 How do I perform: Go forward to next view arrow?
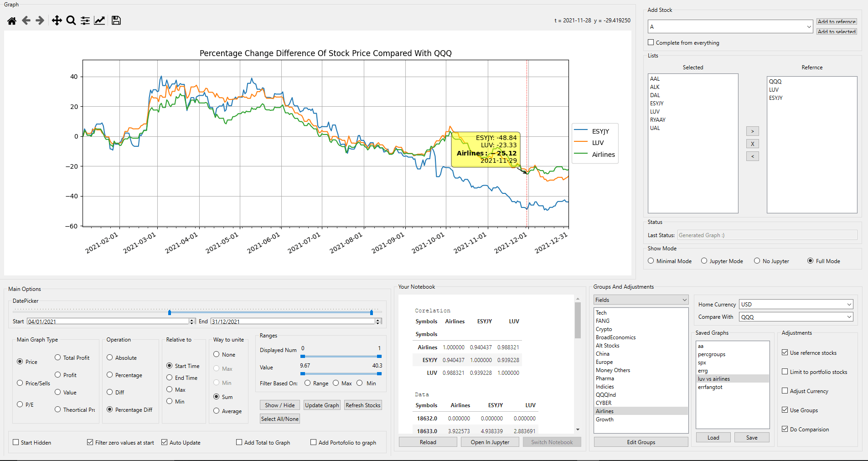point(40,21)
